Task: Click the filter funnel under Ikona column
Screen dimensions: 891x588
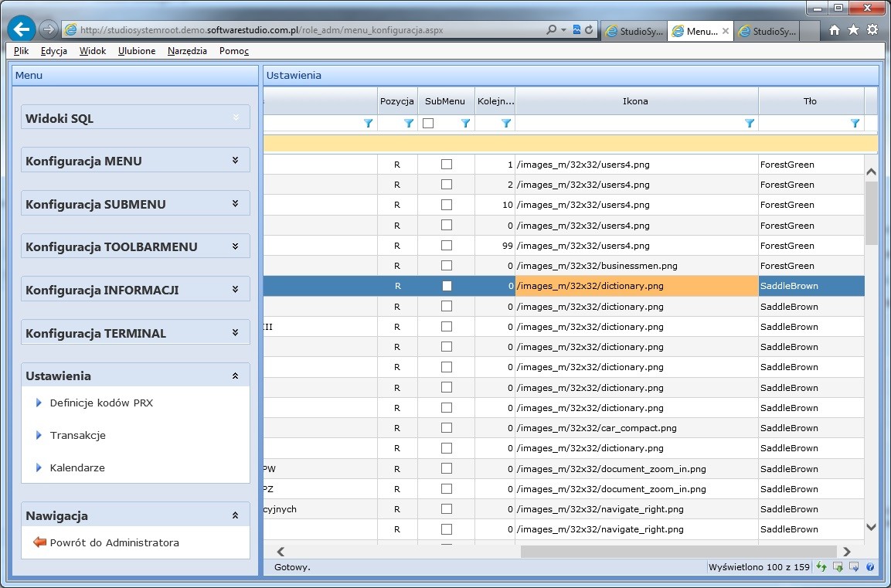Action: (750, 124)
